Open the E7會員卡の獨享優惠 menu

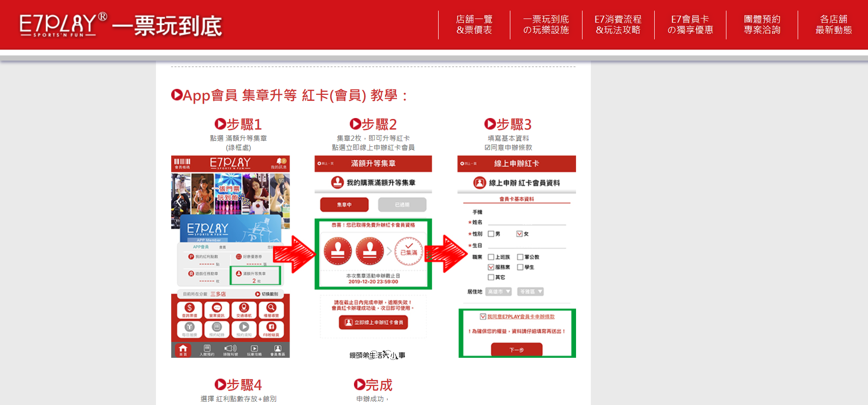point(690,25)
